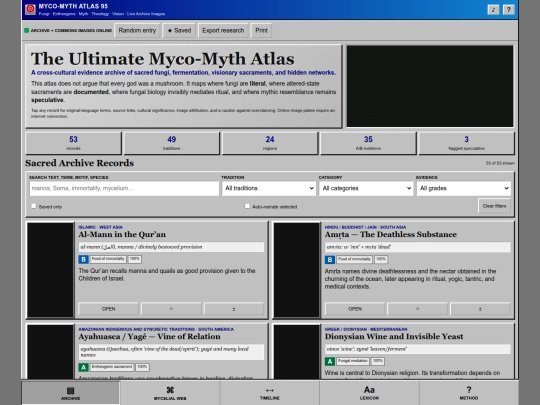The height and width of the screenshot is (405, 540).
Task: Save the Amrta record with star button
Action: (417, 309)
